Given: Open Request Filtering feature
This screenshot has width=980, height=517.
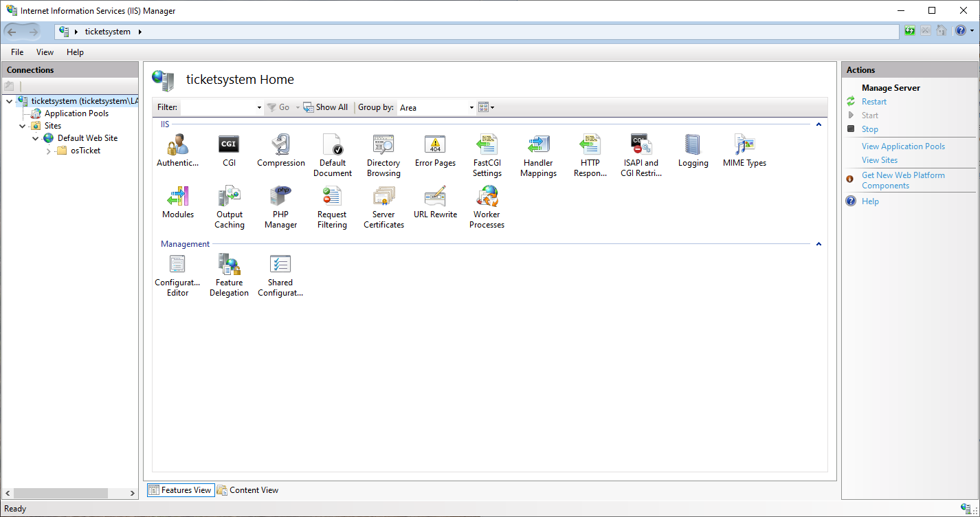Looking at the screenshot, I should pos(332,208).
